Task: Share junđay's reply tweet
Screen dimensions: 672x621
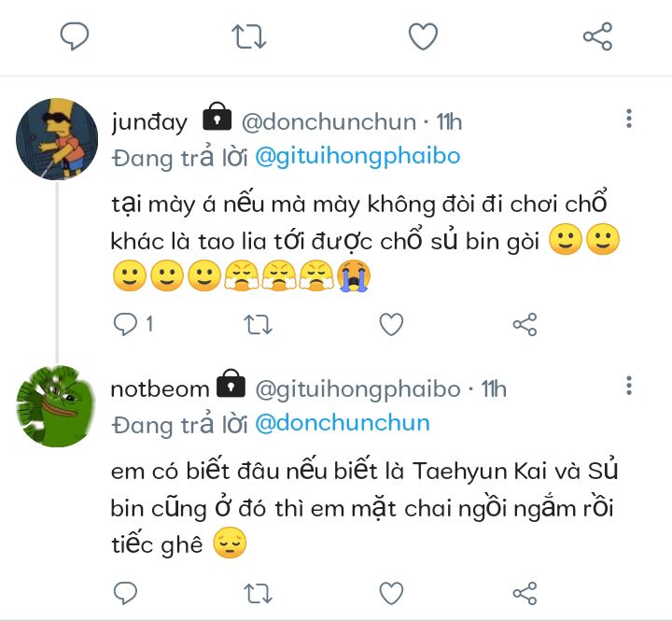Action: click(525, 324)
